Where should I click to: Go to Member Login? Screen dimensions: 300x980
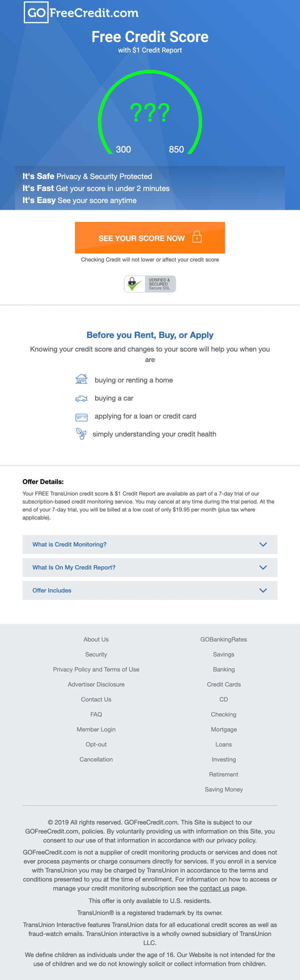pyautogui.click(x=96, y=729)
